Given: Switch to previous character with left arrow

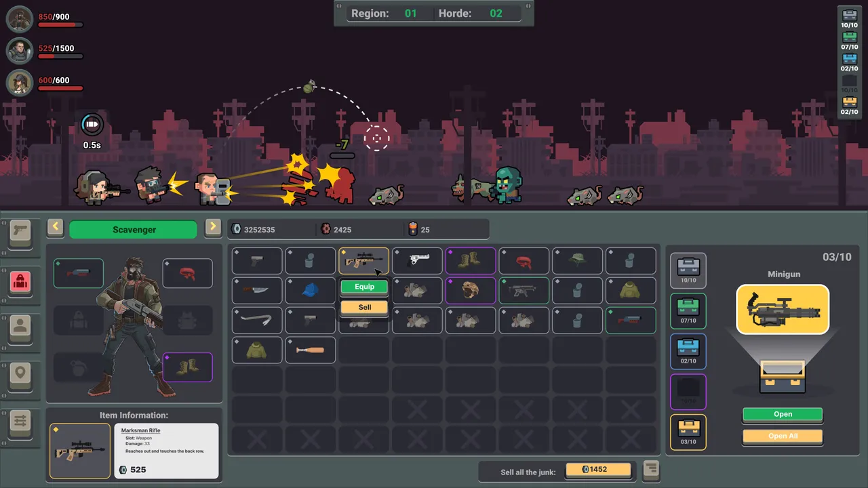Looking at the screenshot, I should [x=56, y=227].
